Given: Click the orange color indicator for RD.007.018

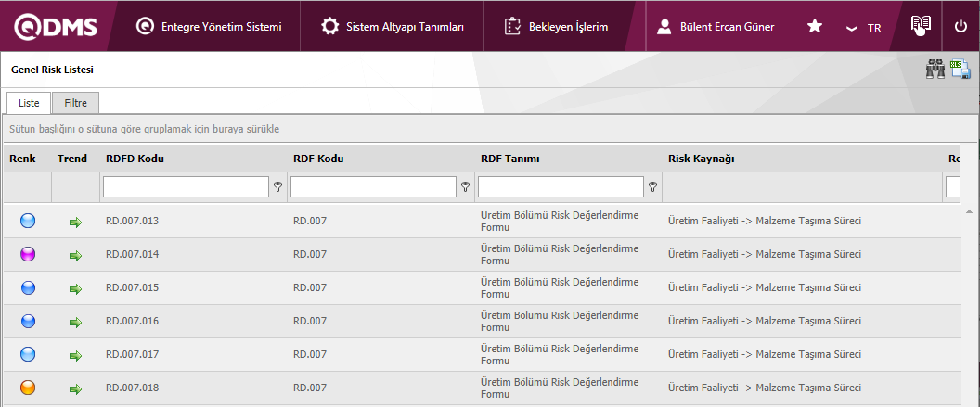Looking at the screenshot, I should point(28,388).
